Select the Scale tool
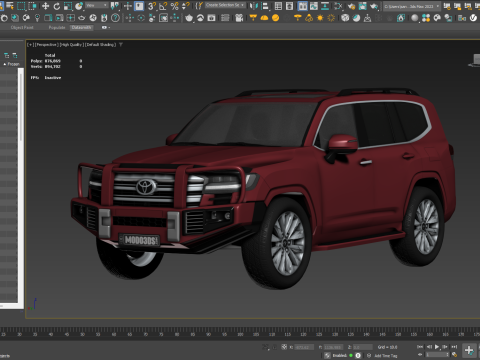Image resolution: width=480 pixels, height=360 pixels. point(68,6)
